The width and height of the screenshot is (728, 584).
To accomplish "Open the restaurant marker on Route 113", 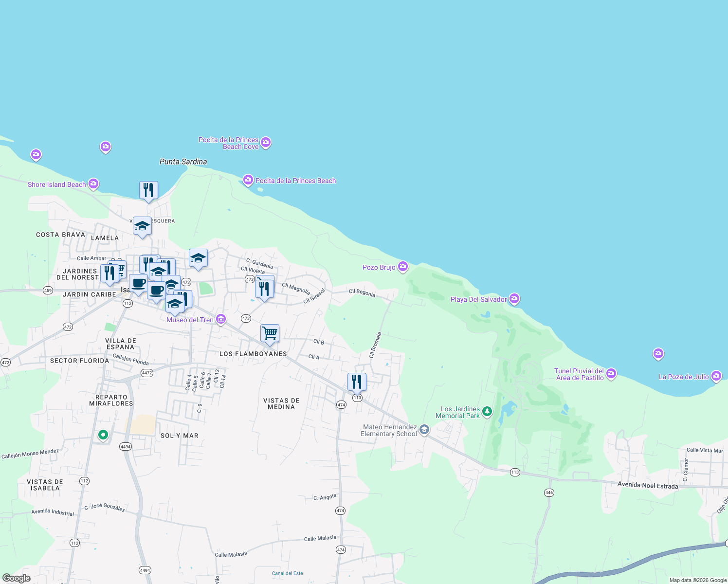I will coord(357,381).
